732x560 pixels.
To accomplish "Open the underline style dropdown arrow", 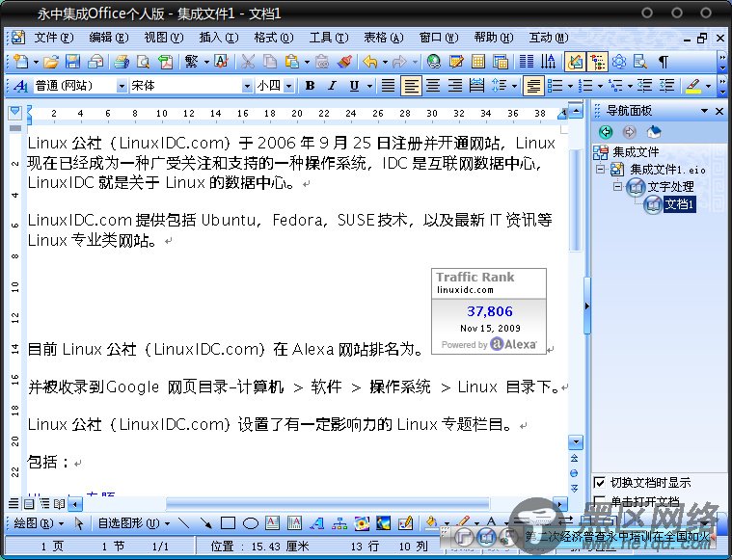I will pyautogui.click(x=369, y=86).
